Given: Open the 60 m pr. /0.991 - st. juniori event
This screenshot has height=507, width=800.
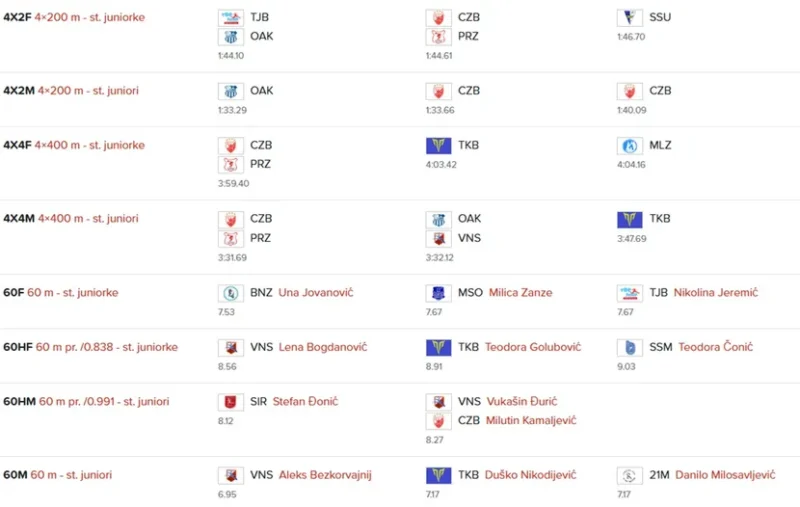Looking at the screenshot, I should coord(102,402).
